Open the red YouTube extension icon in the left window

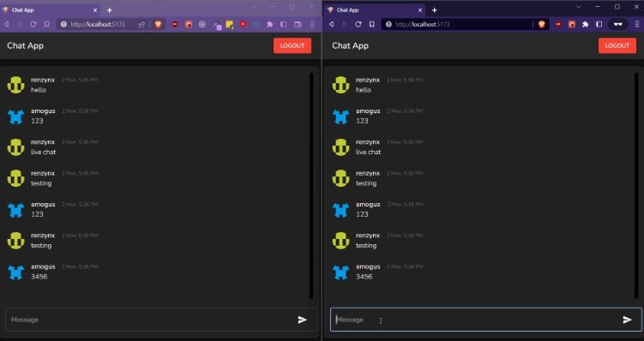(x=244, y=24)
